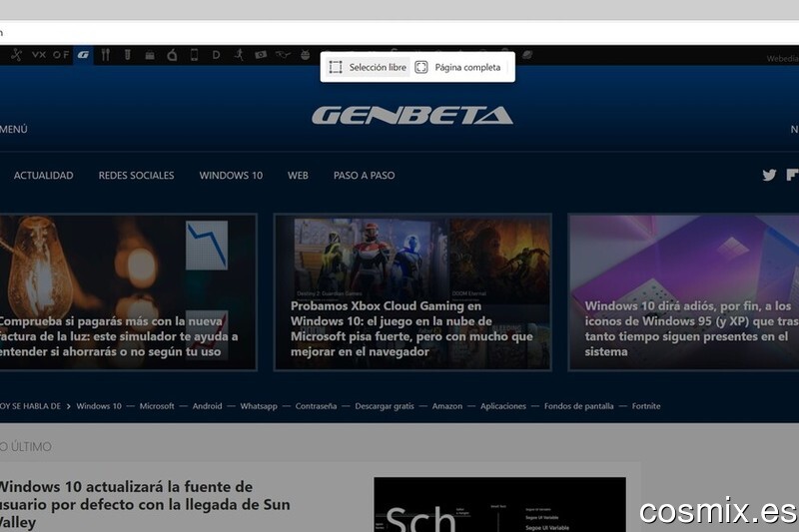Open the Xataka icon in the network bar
This screenshot has width=799, height=532.
[x=16, y=55]
